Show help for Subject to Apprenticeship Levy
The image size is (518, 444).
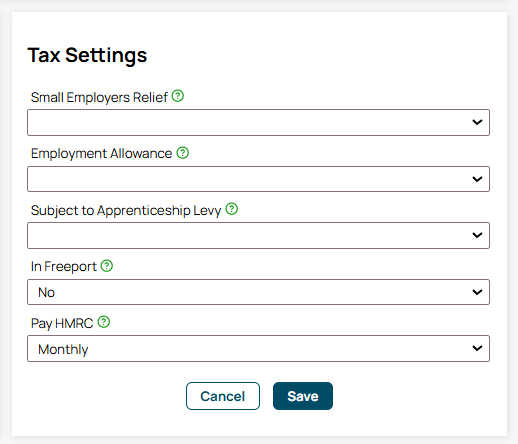click(232, 209)
